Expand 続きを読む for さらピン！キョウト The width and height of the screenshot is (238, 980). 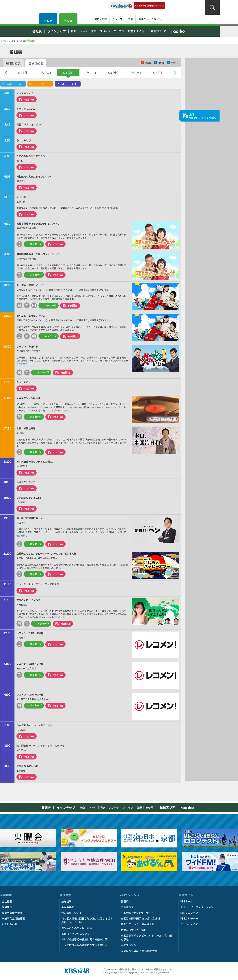tap(22, 364)
